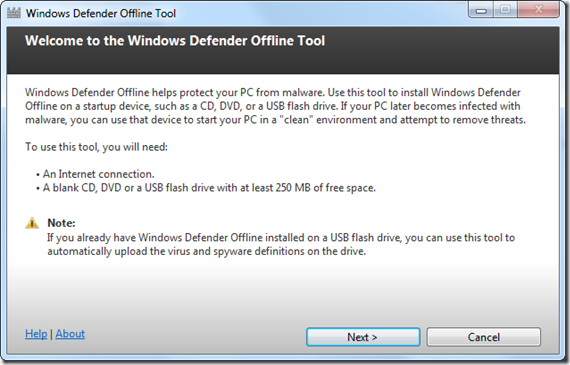Open the About link

pos(70,334)
